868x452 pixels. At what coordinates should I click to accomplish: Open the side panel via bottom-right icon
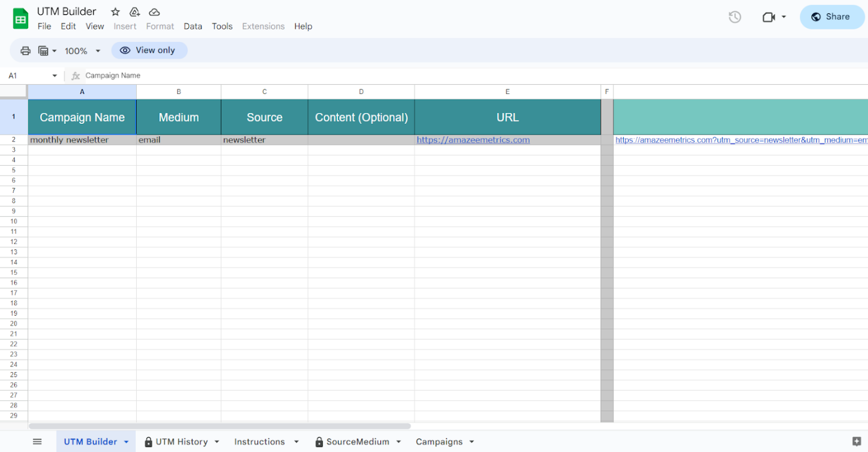coord(857,441)
